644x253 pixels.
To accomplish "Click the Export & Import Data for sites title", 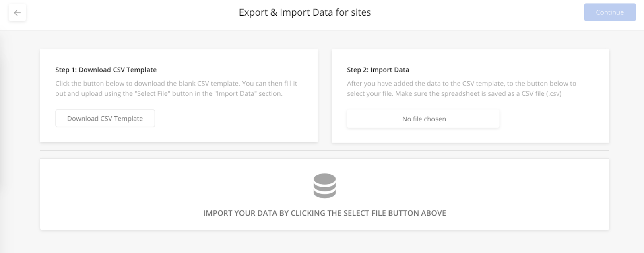I will click(305, 12).
